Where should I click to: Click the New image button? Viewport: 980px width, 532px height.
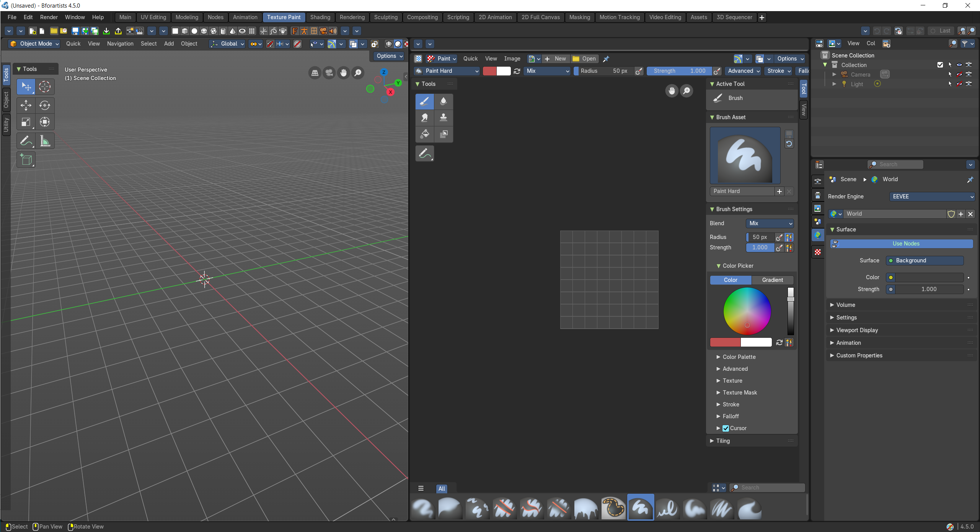(556, 59)
